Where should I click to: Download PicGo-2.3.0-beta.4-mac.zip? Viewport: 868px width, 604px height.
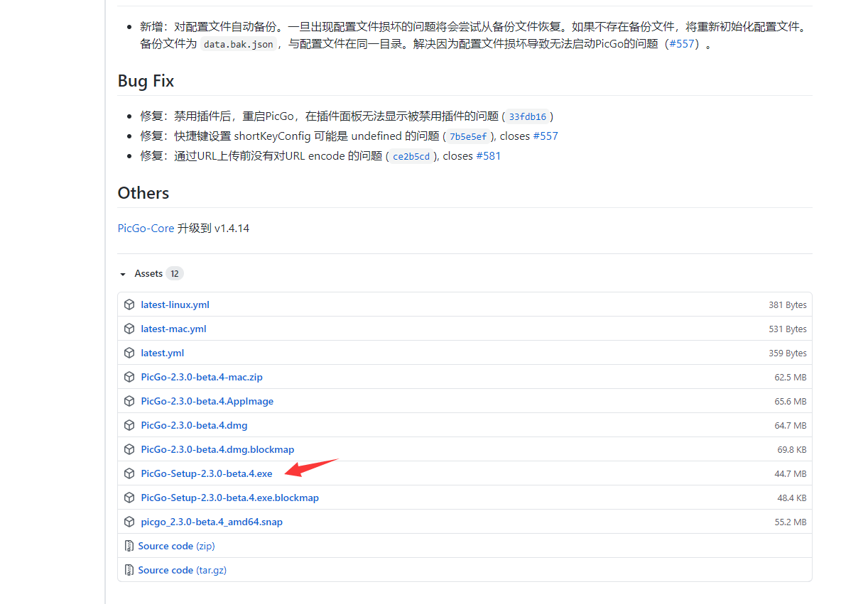pyautogui.click(x=202, y=377)
